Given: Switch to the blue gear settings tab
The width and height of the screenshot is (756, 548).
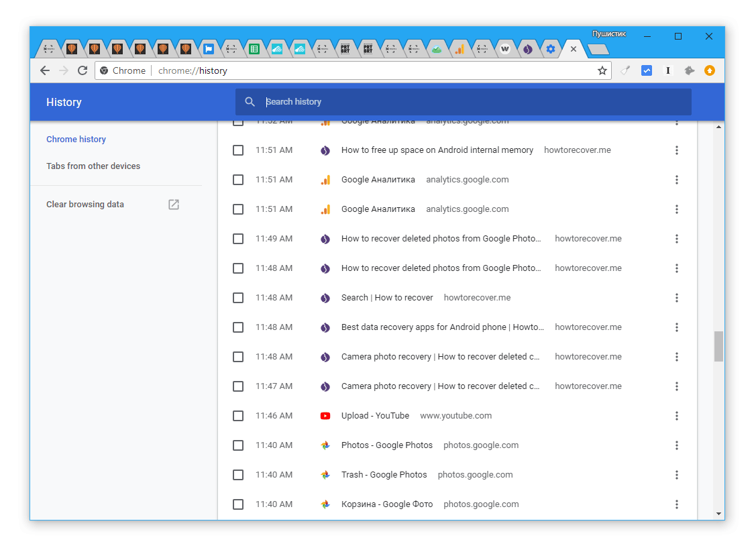Looking at the screenshot, I should pyautogui.click(x=551, y=49).
